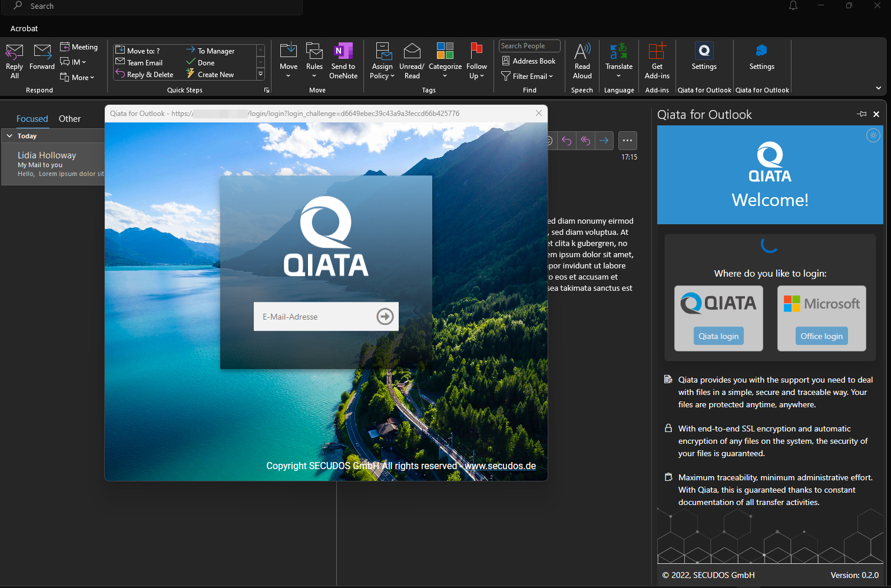891x588 pixels.
Task: Open Send to OneNote
Action: [x=343, y=61]
